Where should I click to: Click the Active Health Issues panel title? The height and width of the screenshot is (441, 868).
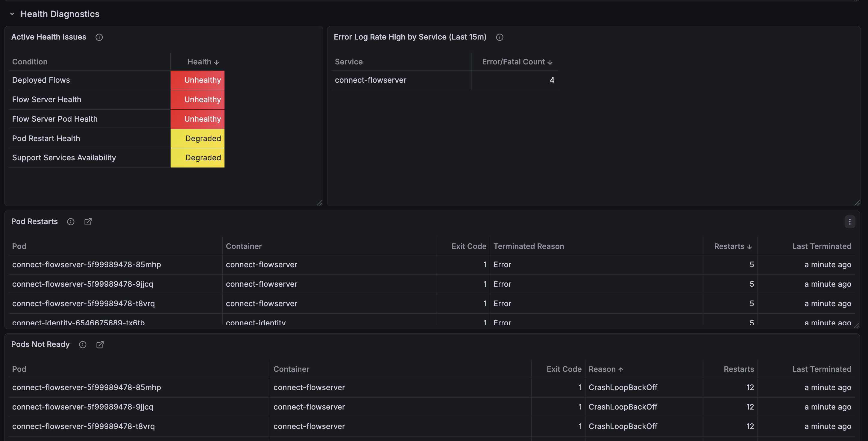pyautogui.click(x=48, y=37)
